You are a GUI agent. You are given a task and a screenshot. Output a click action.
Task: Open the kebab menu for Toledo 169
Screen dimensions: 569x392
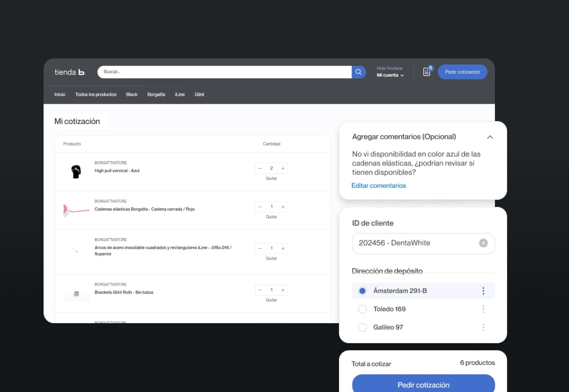(483, 309)
